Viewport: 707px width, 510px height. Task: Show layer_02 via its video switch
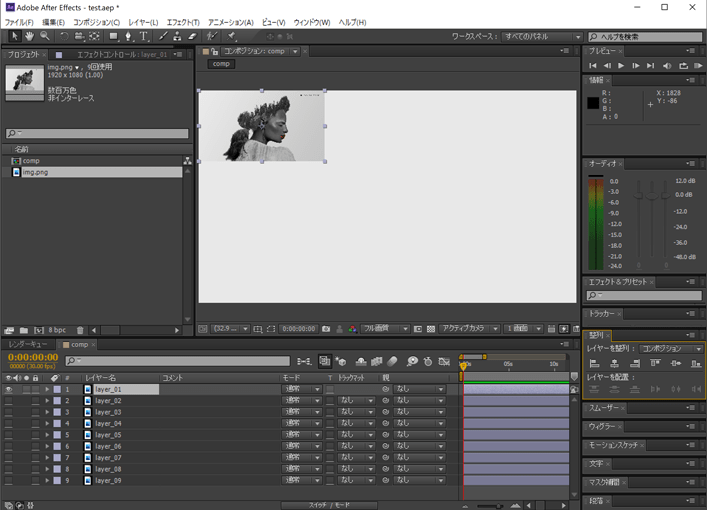pyautogui.click(x=9, y=400)
